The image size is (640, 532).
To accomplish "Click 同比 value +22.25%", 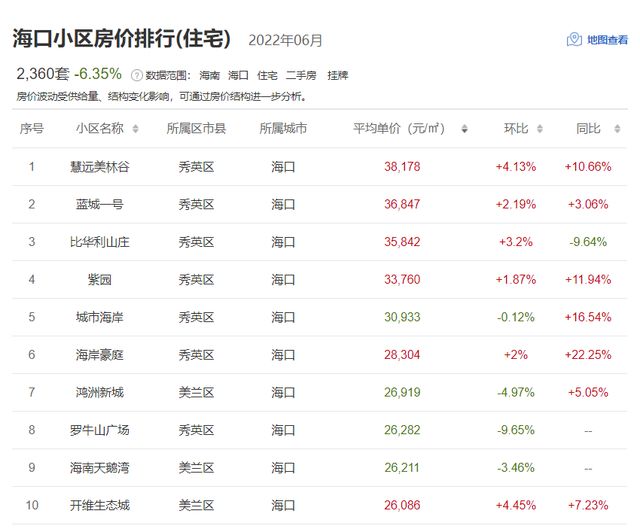I will (x=588, y=354).
